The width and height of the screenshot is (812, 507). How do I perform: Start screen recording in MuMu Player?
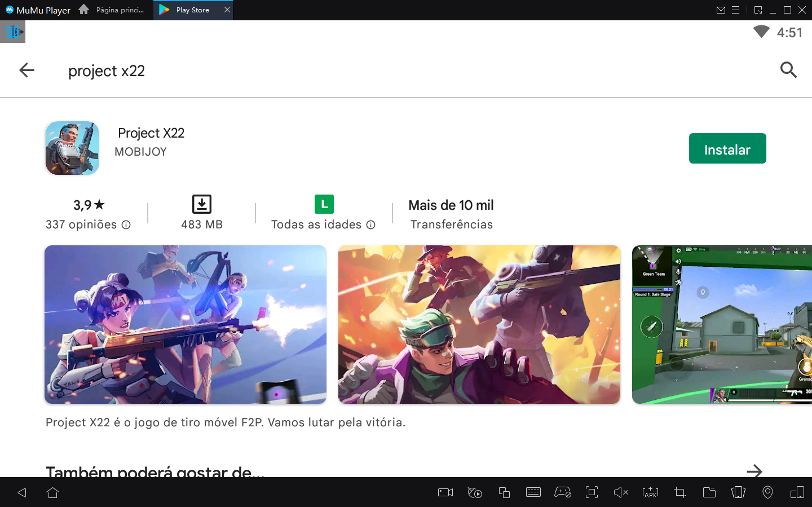(x=445, y=492)
